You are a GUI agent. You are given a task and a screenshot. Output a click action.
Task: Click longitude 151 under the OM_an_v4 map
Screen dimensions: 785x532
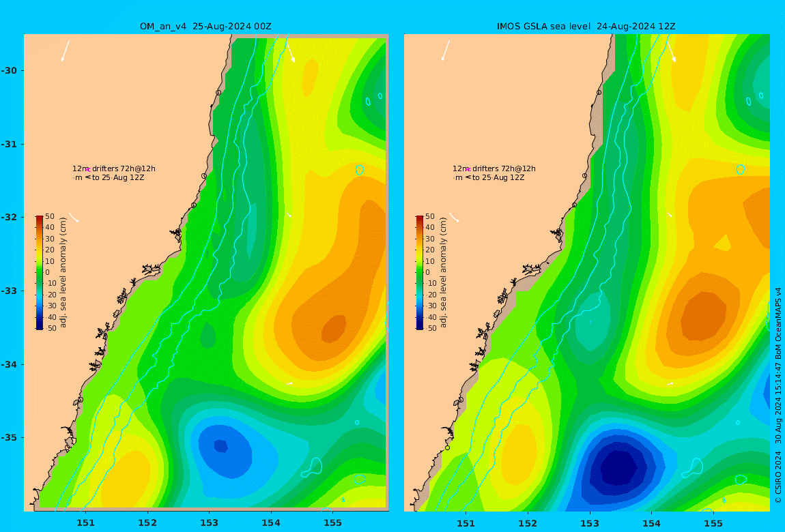[85, 523]
